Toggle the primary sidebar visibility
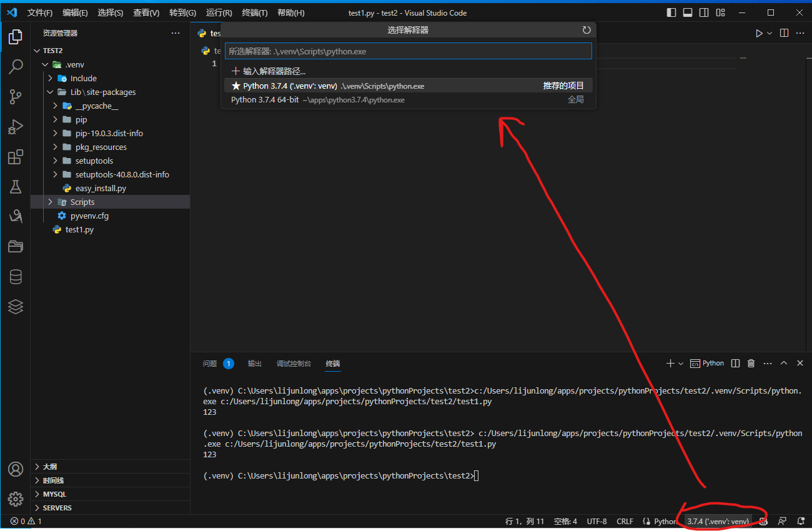 tap(671, 12)
